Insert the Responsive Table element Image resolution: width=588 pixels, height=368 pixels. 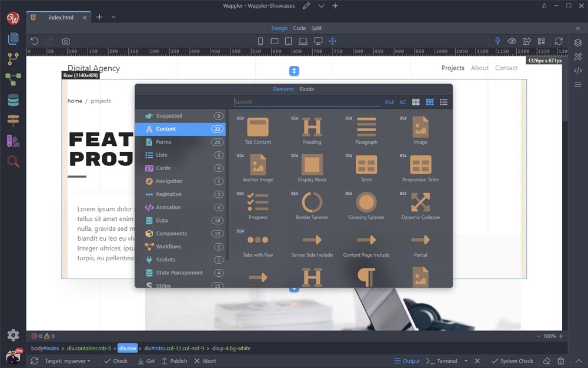(420, 168)
